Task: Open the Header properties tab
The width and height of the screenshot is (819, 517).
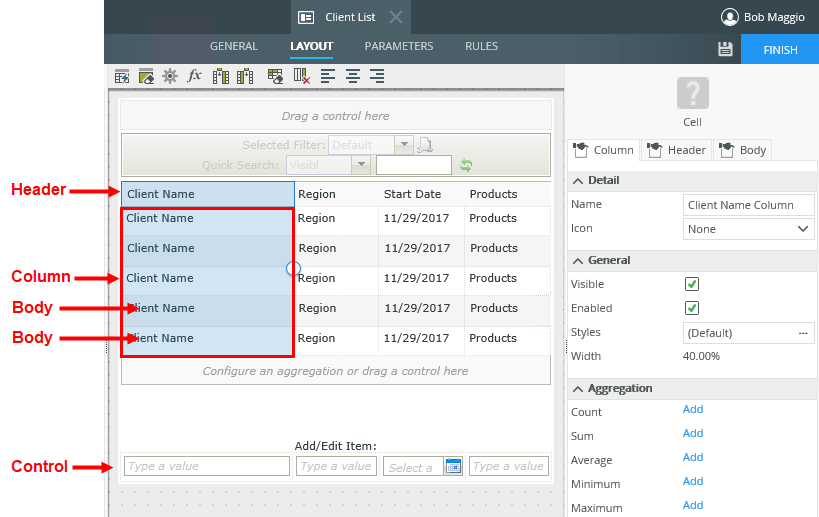Action: point(677,150)
